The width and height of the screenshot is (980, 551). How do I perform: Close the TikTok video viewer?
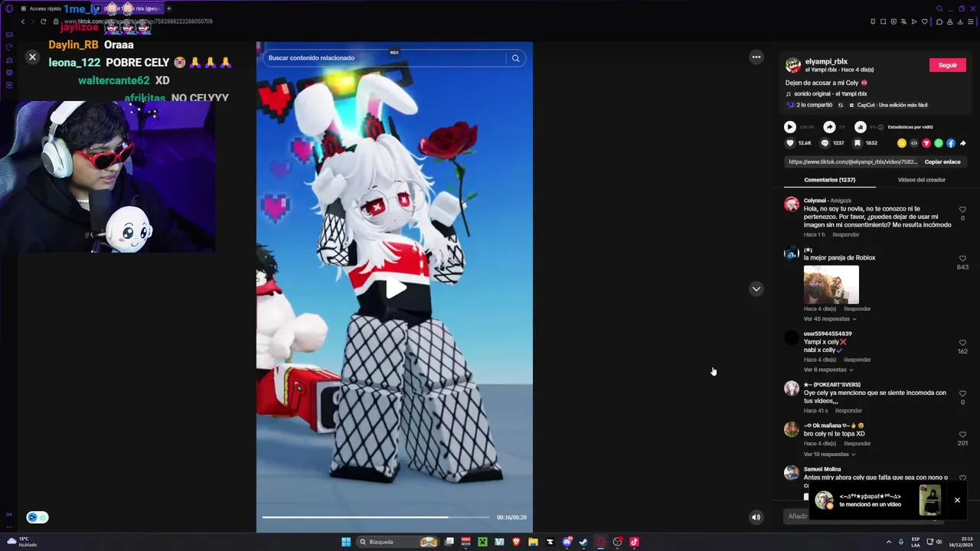coord(32,57)
